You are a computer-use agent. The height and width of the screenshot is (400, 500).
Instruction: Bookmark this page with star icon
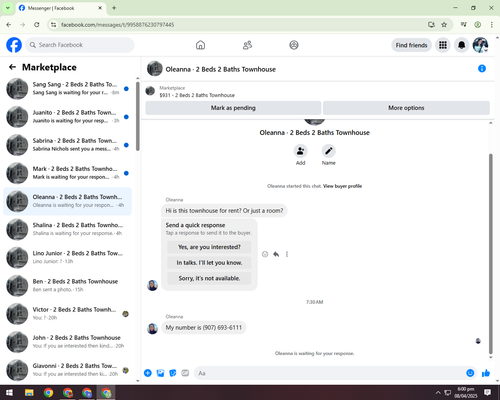pyautogui.click(x=444, y=25)
